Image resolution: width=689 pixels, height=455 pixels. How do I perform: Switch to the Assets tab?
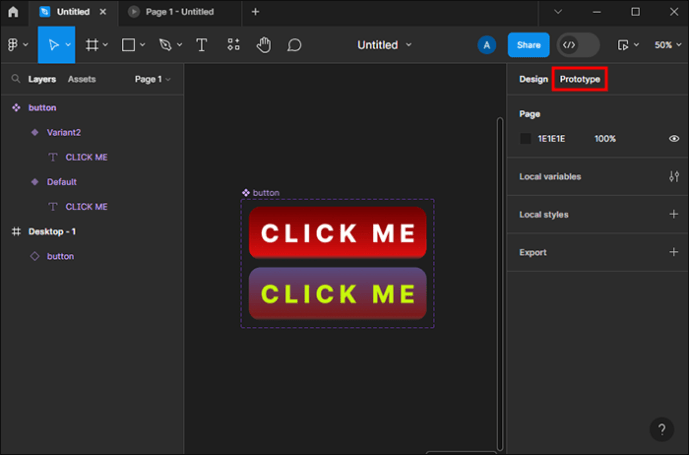click(82, 79)
